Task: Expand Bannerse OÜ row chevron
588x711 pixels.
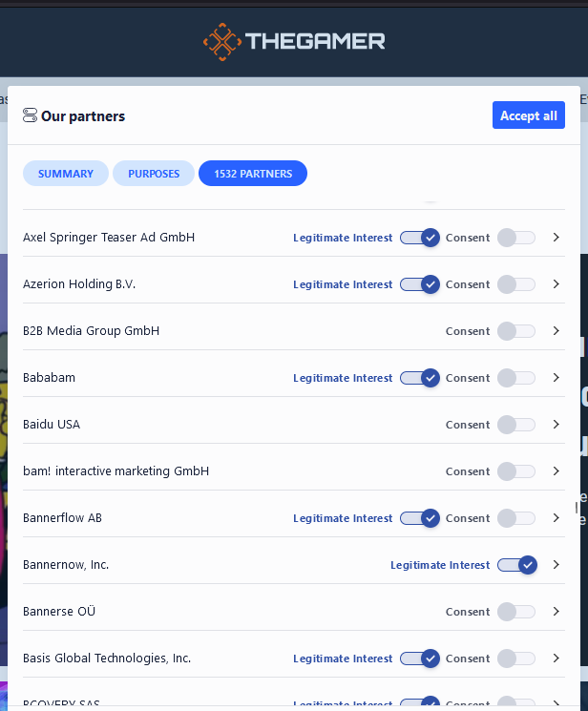Action: point(556,611)
